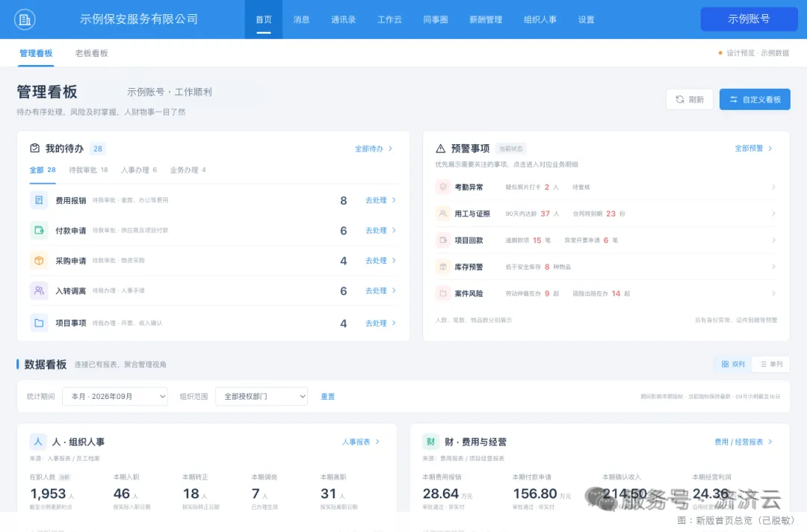Screen dimensions: 807x532
Task: Open 消息 in top navigation
Action: point(301,19)
